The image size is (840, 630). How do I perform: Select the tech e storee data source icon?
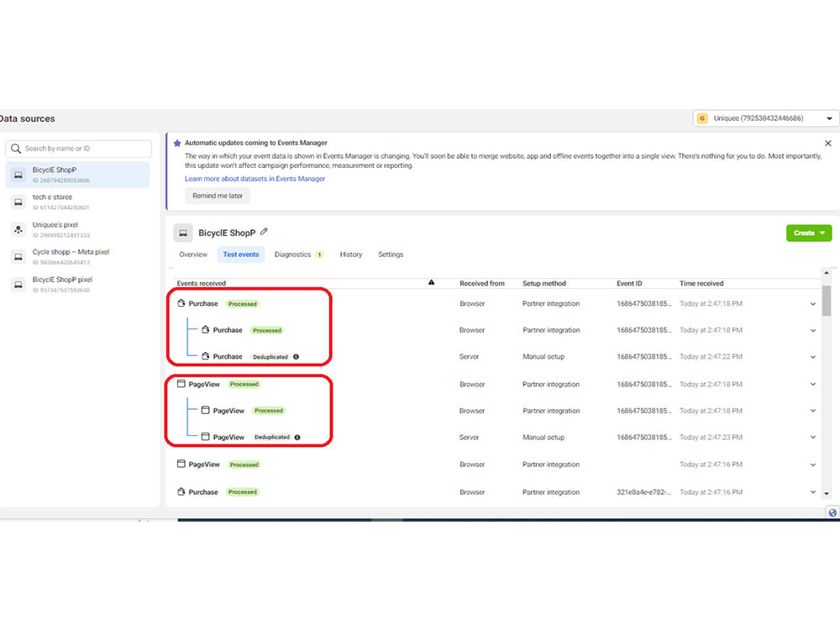click(x=18, y=200)
